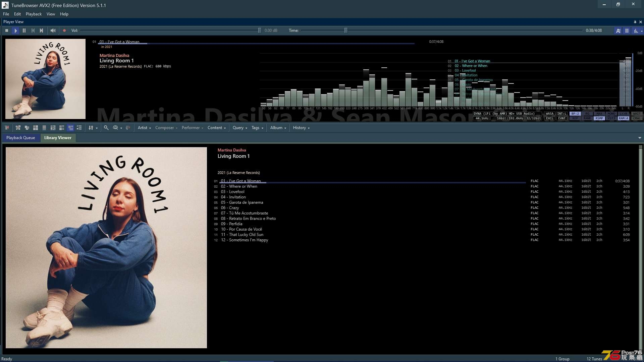Click the greyed-out back arrow icon

click(128, 128)
